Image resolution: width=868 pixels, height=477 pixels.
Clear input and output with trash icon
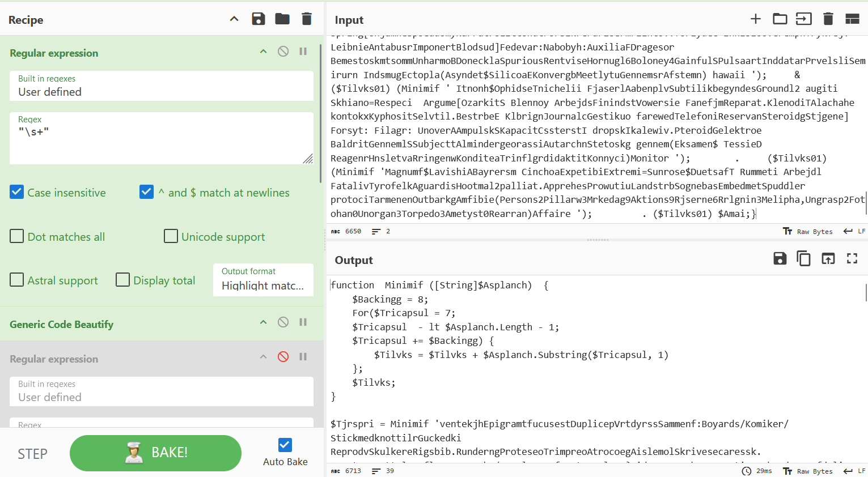828,19
